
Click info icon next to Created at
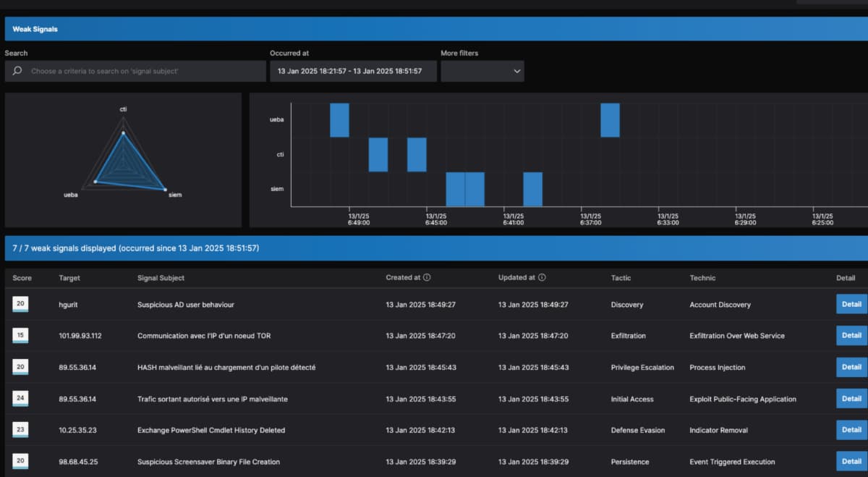tap(427, 277)
